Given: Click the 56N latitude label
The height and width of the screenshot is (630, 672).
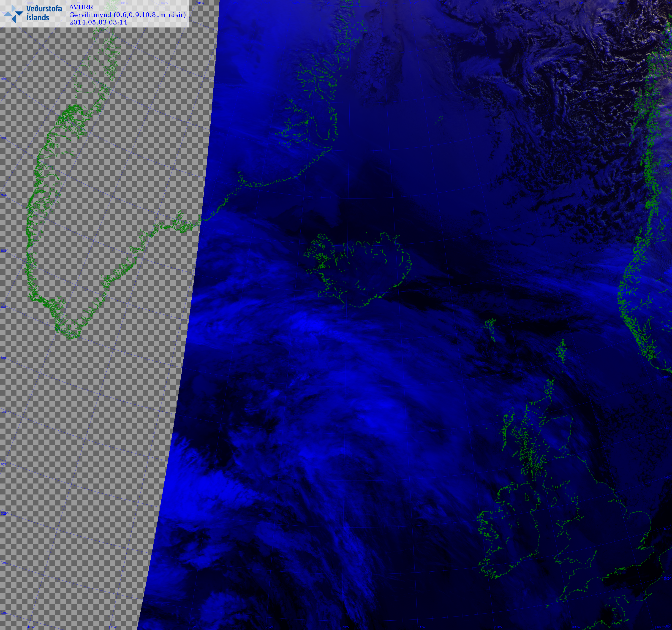Looking at the screenshot, I should pyautogui.click(x=4, y=412).
